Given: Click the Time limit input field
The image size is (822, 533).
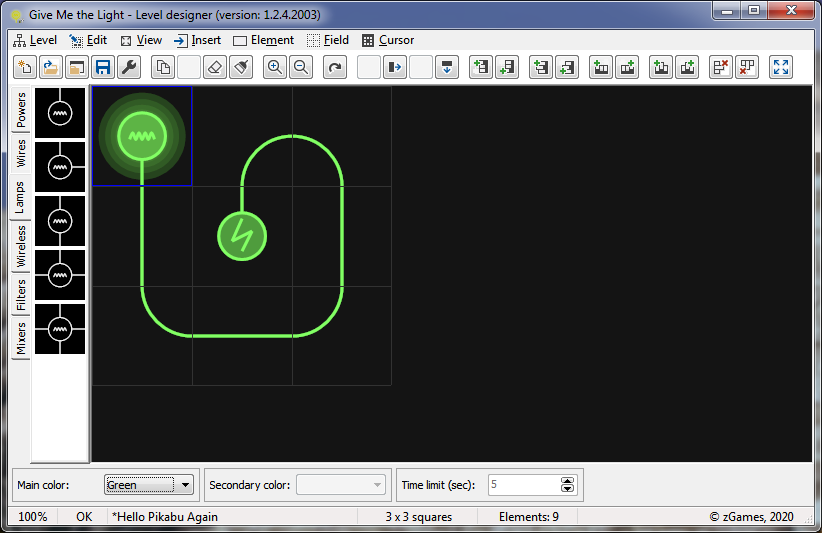Looking at the screenshot, I should (523, 485).
